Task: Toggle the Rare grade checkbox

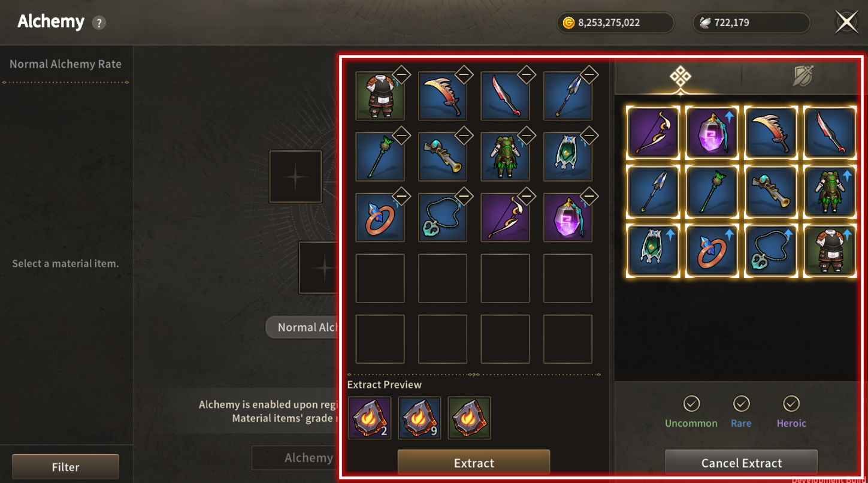Action: pyautogui.click(x=741, y=403)
